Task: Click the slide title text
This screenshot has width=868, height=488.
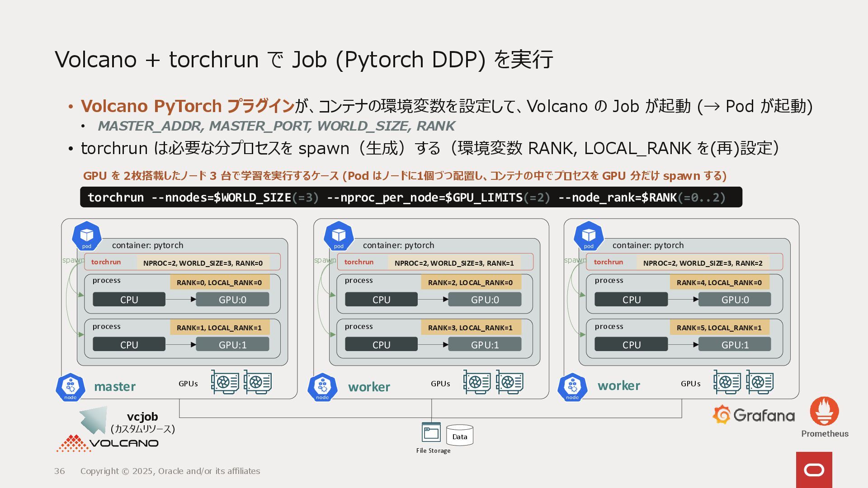Action: click(x=303, y=60)
